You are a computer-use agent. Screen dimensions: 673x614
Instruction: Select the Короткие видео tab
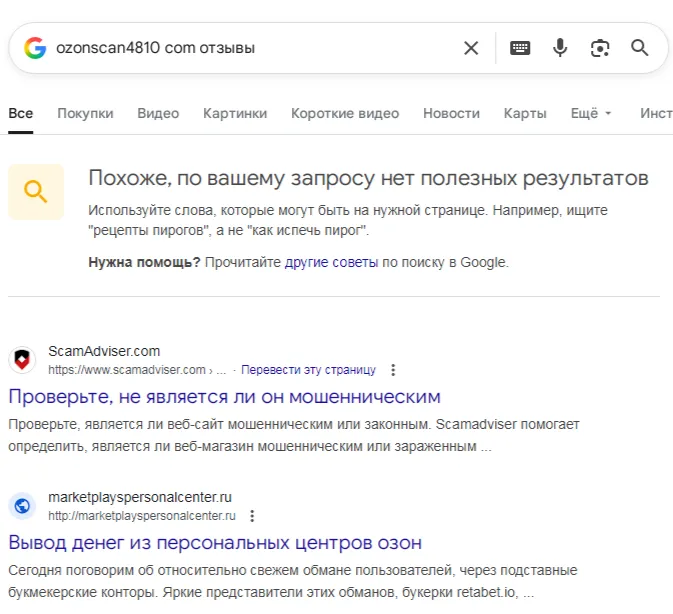345,113
